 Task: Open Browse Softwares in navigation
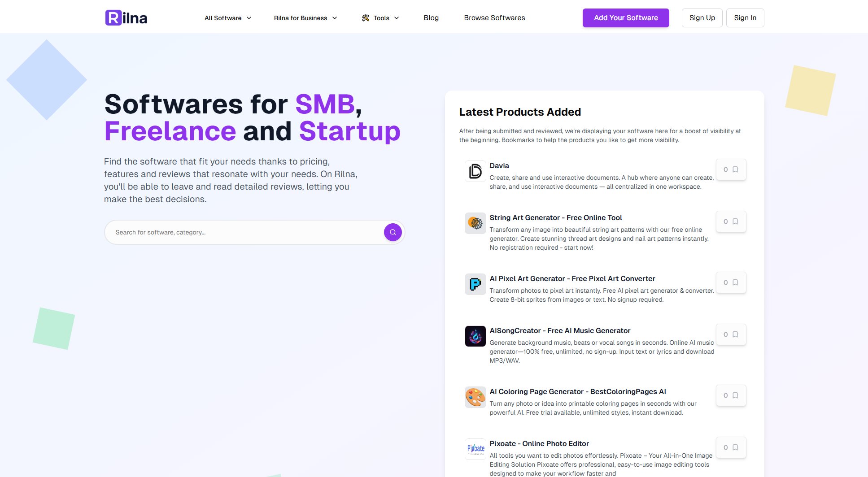(x=494, y=18)
